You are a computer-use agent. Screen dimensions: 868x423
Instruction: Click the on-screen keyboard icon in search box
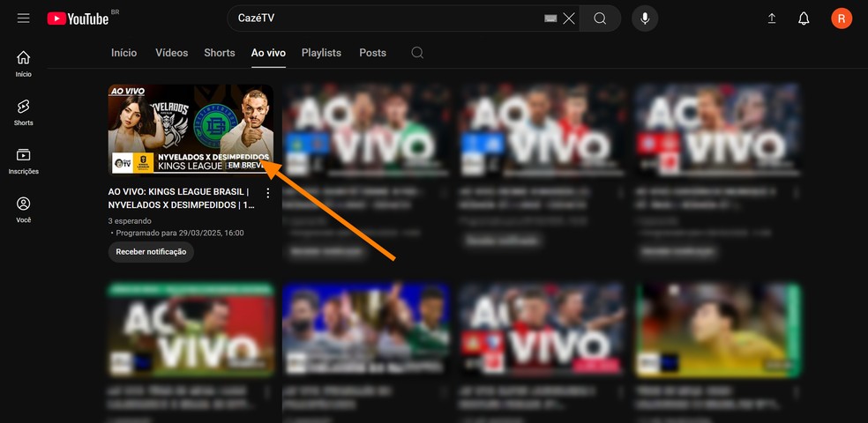[x=550, y=19]
